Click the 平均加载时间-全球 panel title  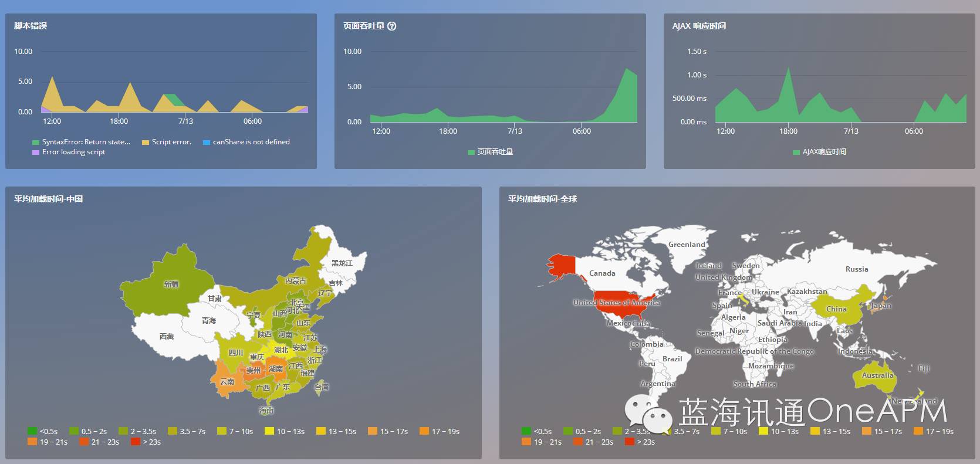(543, 199)
